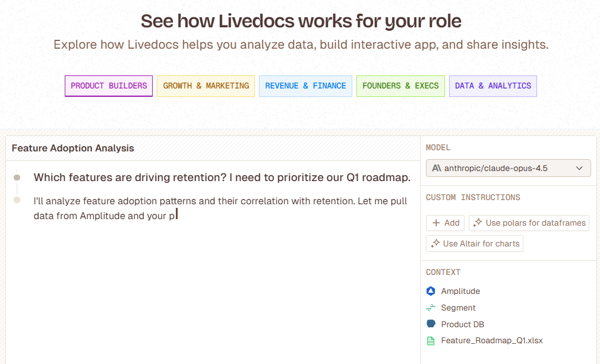Click the Feature Adoption Analysis title
Image resolution: width=600 pixels, height=364 pixels.
(x=73, y=148)
